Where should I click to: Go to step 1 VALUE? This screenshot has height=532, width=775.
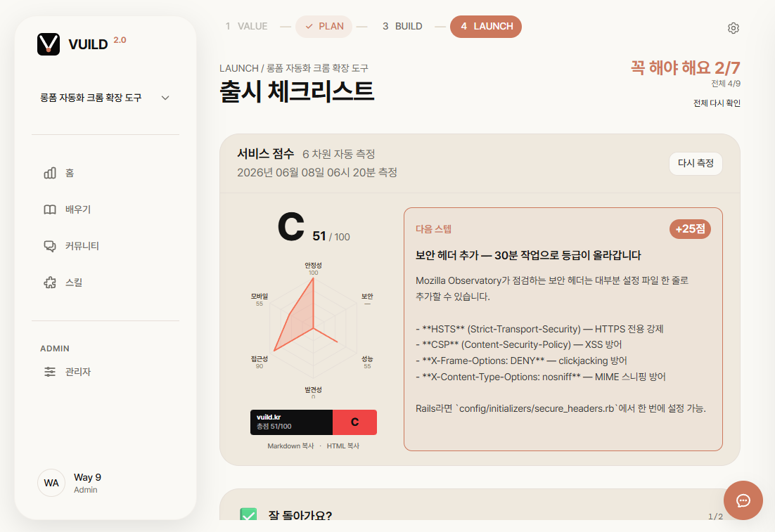(246, 26)
